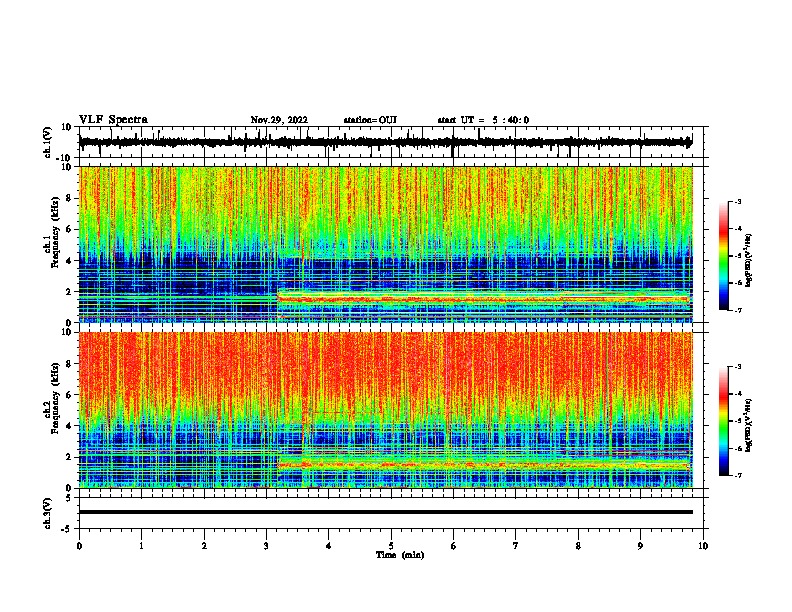Click the "station=OUI" header label
Image resolution: width=792 pixels, height=612 pixels.
coord(370,120)
